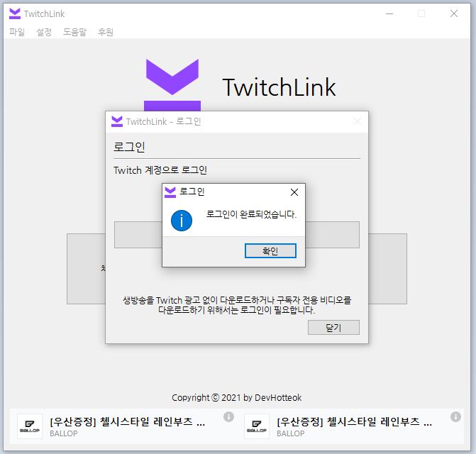This screenshot has width=476, height=454.
Task: Click the TwitchLink icon in main title bar
Action: [x=15, y=13]
